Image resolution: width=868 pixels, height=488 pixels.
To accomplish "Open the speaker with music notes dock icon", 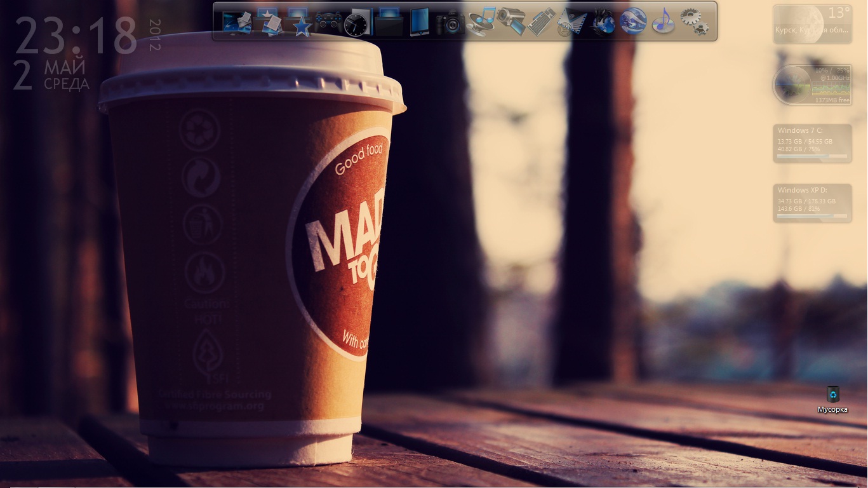I will 481,22.
